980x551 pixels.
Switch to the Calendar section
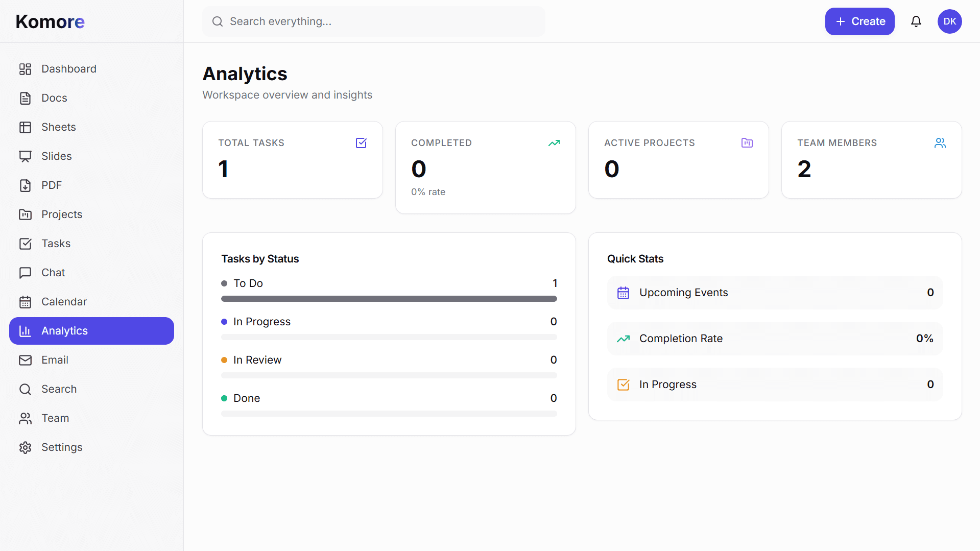[63, 301]
